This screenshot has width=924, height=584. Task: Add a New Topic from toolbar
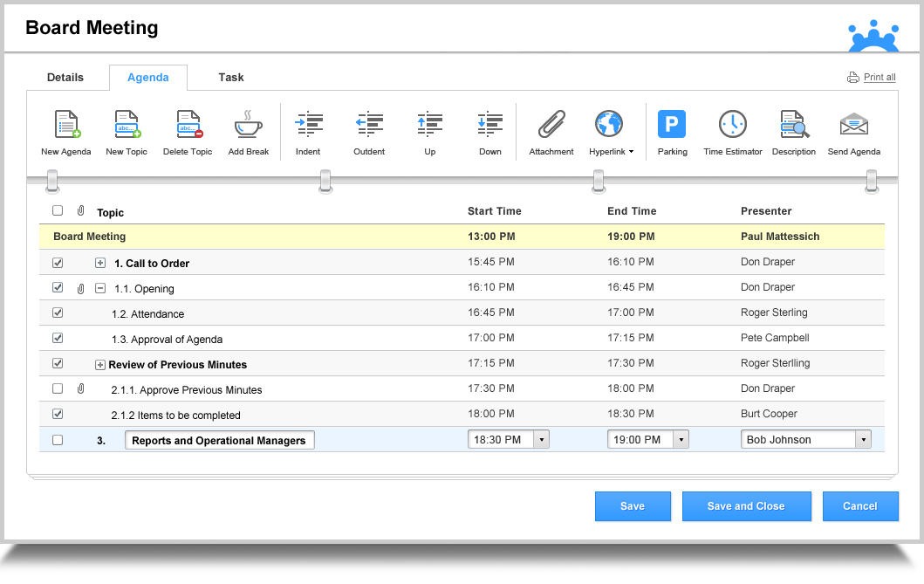point(127,125)
